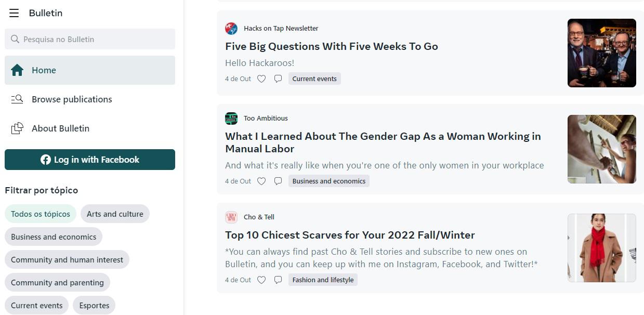Viewport: 644px width, 315px height.
Task: Log in with Facebook
Action: (x=90, y=160)
